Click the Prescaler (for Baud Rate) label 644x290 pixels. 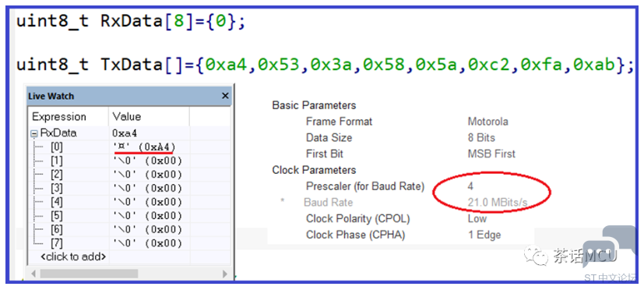tap(364, 186)
